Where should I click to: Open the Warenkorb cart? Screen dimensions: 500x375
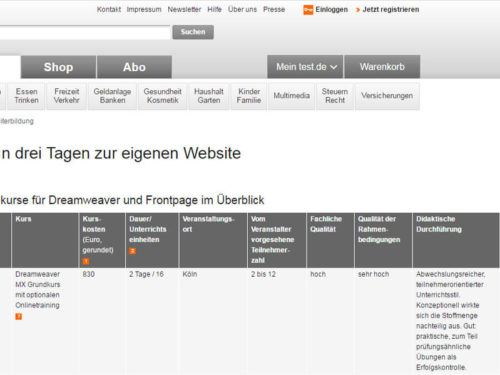coord(382,67)
